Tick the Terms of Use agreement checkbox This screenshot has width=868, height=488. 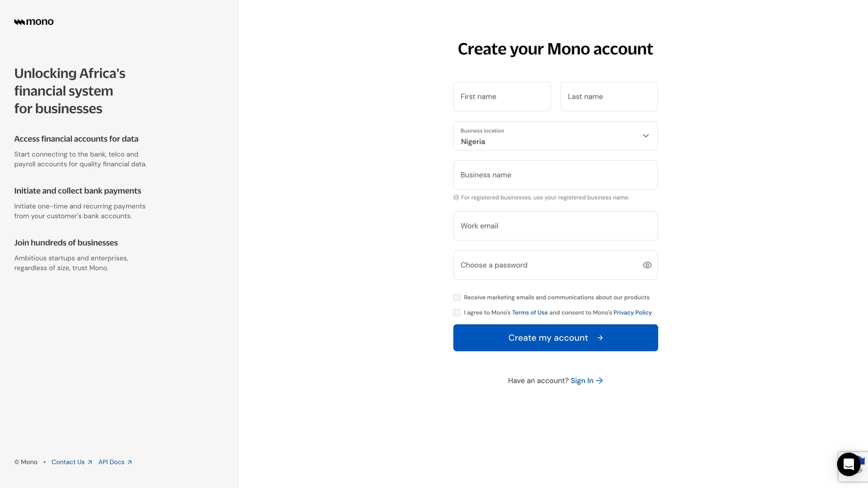(457, 312)
